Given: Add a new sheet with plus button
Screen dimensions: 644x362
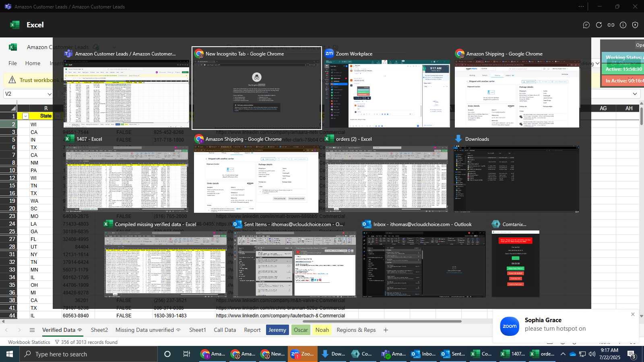Looking at the screenshot, I should 386,330.
